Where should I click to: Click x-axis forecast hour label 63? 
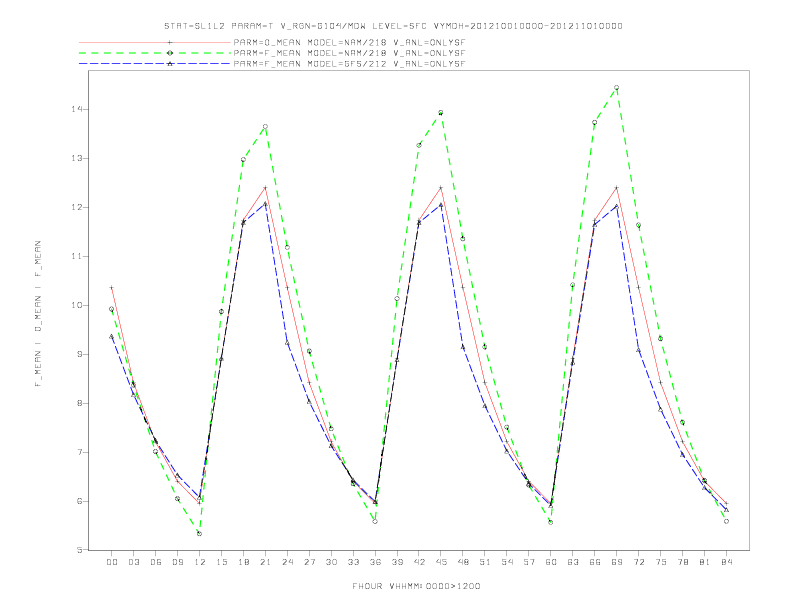pyautogui.click(x=573, y=562)
